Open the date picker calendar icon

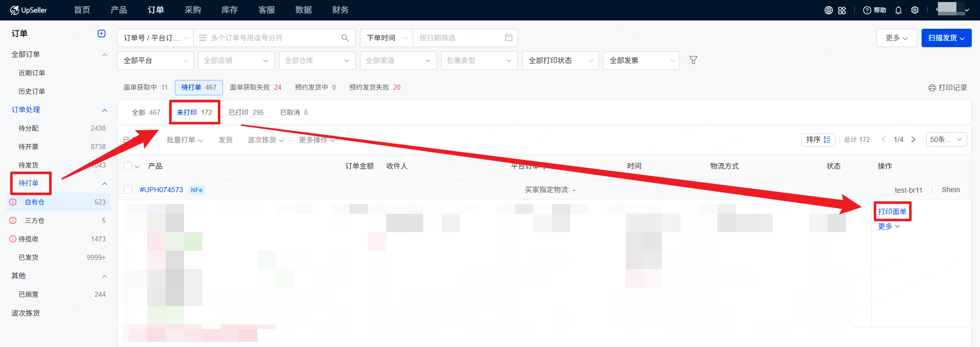pos(509,38)
